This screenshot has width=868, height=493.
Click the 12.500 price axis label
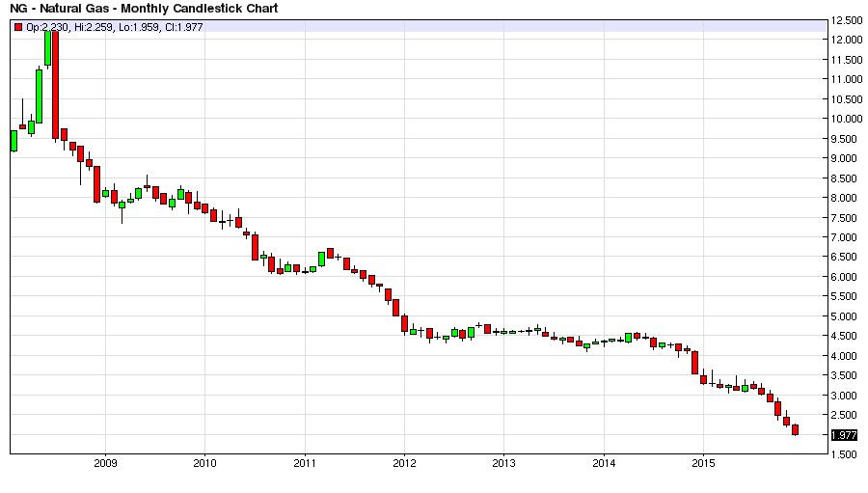click(x=847, y=20)
